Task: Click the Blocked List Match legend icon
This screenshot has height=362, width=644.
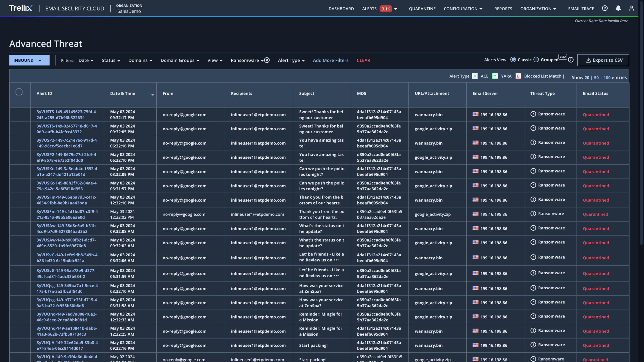Action: pyautogui.click(x=518, y=76)
